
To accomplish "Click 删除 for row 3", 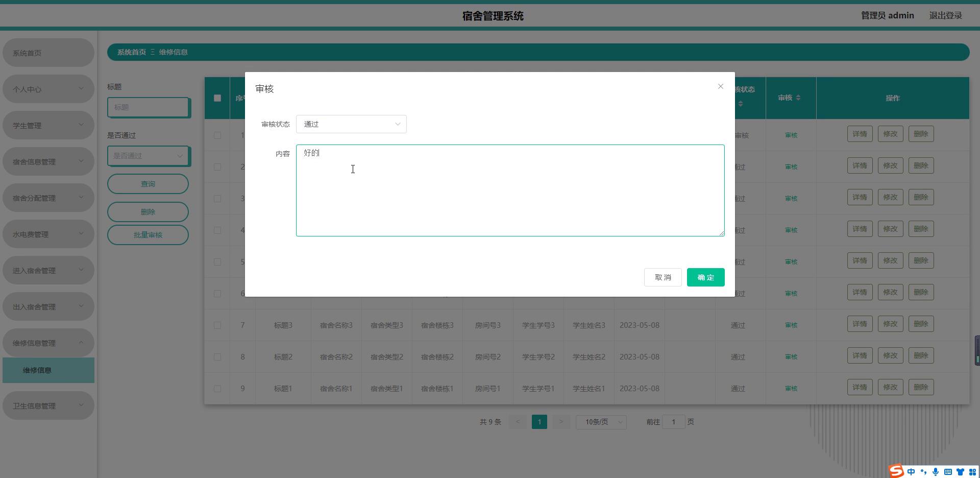I will coord(921,197).
